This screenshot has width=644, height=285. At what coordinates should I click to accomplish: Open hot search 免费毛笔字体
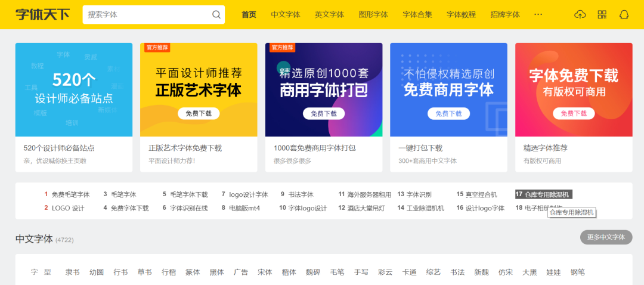point(70,194)
